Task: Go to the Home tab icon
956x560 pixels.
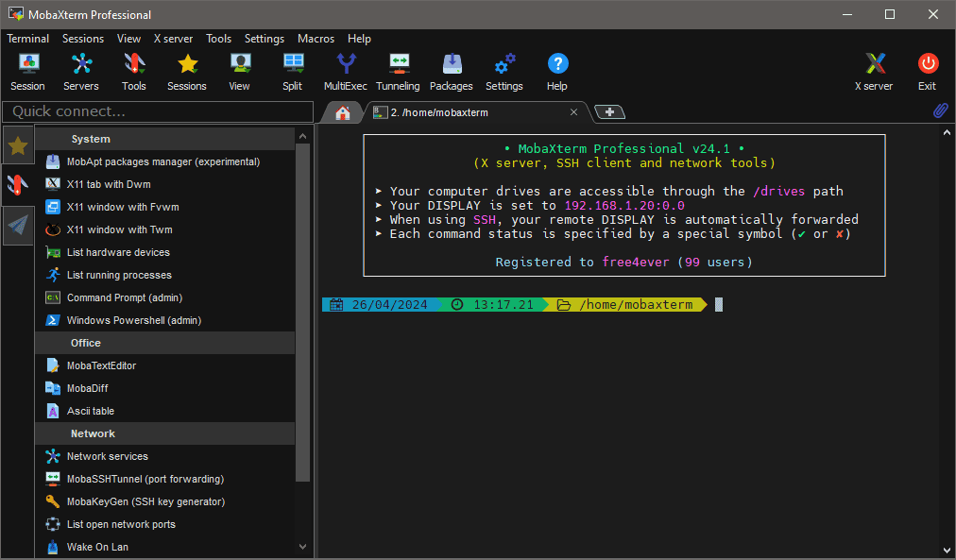Action: click(x=343, y=112)
